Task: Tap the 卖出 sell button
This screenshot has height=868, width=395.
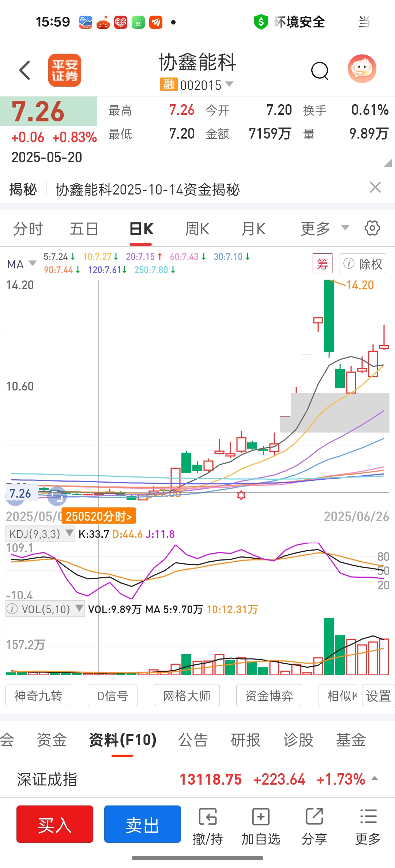Action: [143, 824]
